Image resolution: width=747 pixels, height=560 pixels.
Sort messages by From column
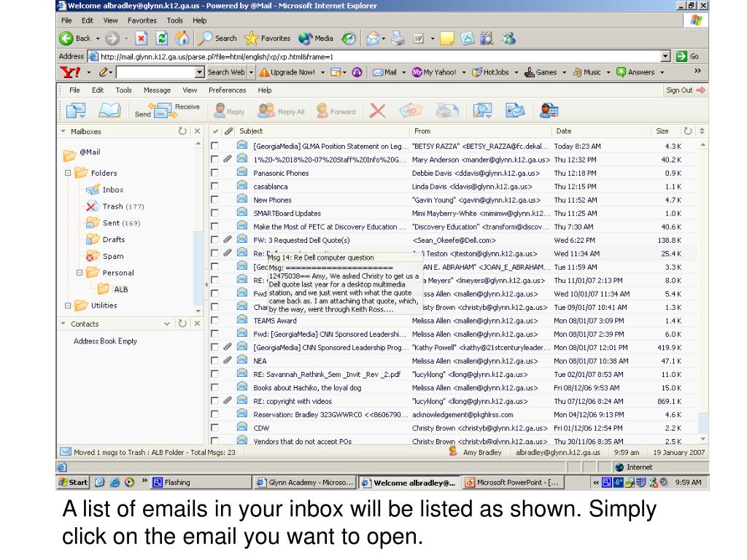(422, 131)
